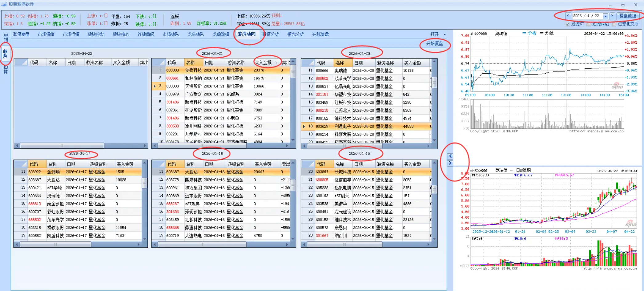This screenshot has height=291, width=644.
Task: Expand the 打开 dropdown arrow
Action: click(x=444, y=34)
